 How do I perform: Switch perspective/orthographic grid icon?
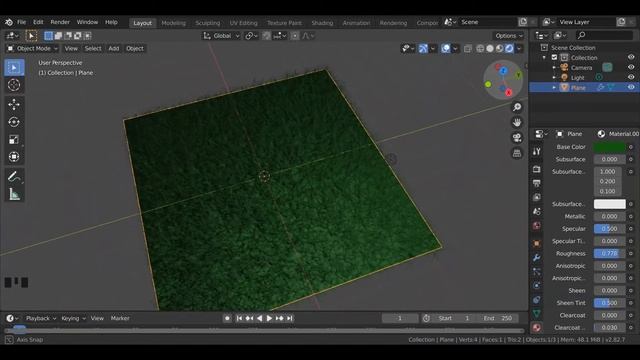pos(517,153)
